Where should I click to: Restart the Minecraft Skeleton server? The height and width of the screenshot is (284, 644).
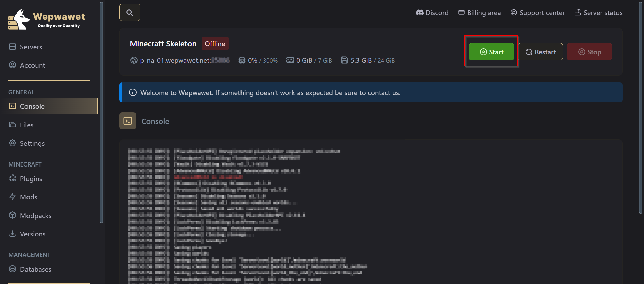coord(540,52)
